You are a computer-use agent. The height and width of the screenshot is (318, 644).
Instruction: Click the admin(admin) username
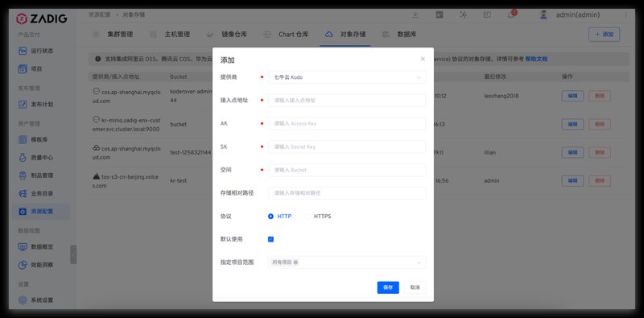pyautogui.click(x=577, y=14)
